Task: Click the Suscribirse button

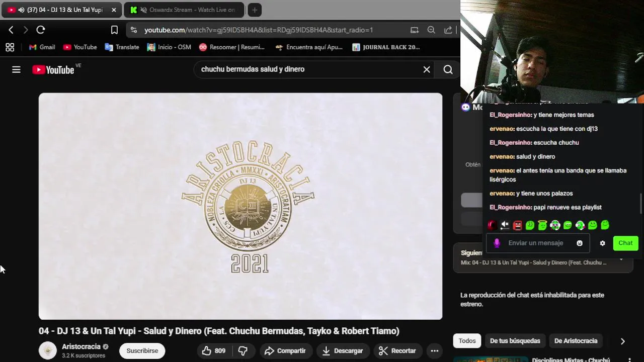Action: (x=142, y=350)
